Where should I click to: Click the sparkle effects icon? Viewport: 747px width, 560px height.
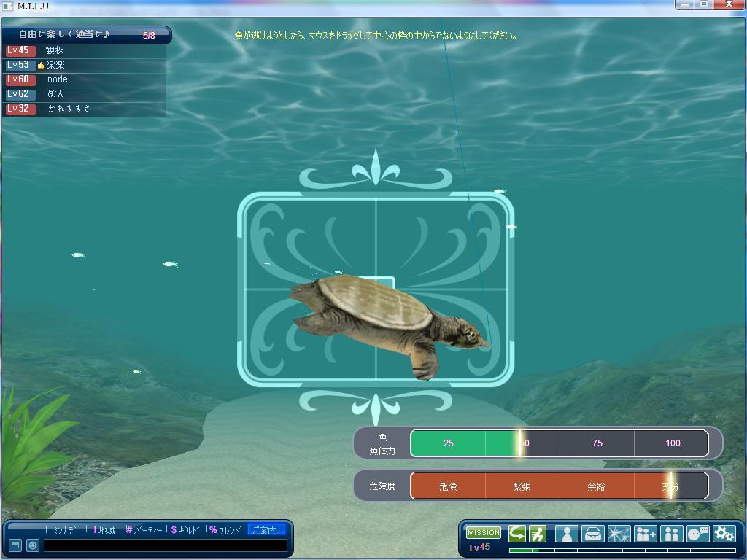click(619, 534)
